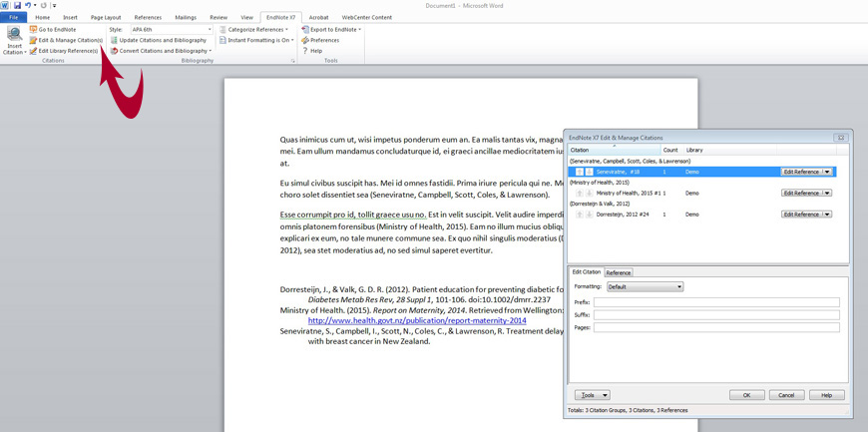868x432 pixels.
Task: Move Ministry of Health citation down
Action: pos(590,193)
